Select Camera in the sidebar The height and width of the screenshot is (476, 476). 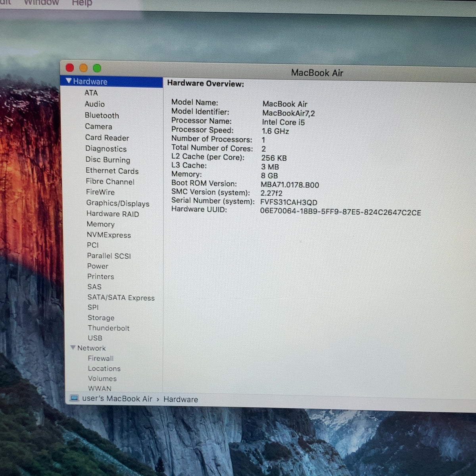tap(98, 127)
